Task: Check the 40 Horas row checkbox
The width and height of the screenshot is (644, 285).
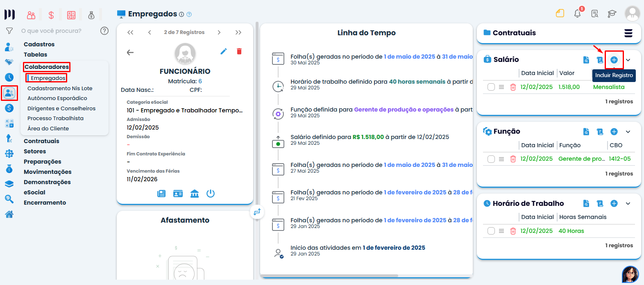Action: (x=491, y=231)
